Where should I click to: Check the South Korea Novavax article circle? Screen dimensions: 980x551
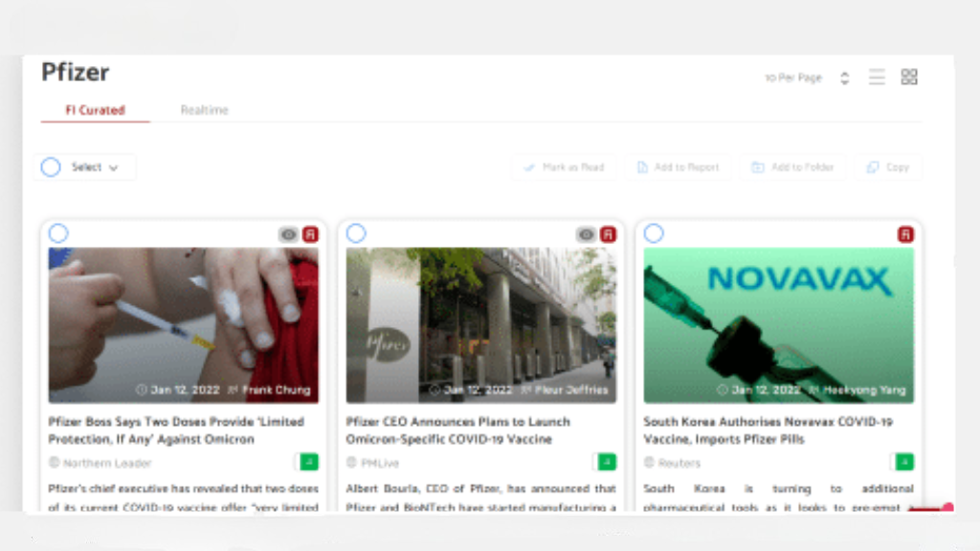[652, 232]
